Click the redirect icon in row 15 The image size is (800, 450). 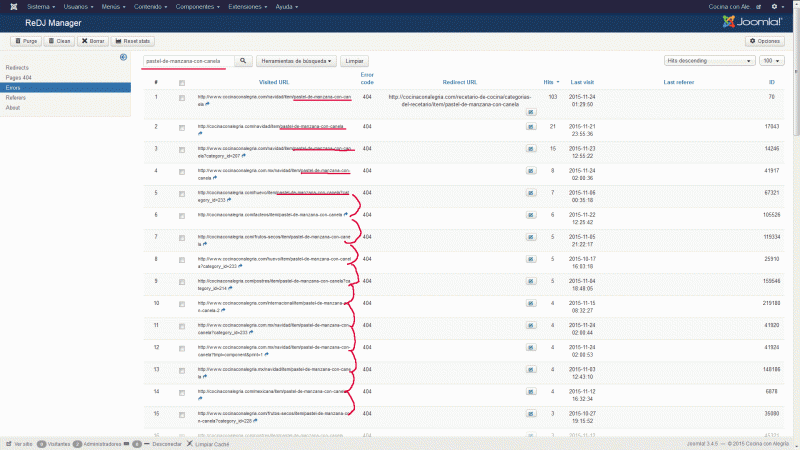tap(531, 414)
